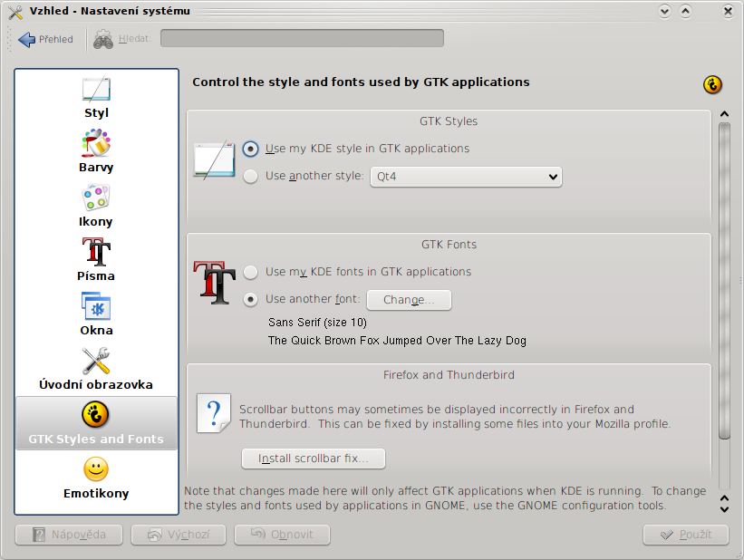Click the question mark document icon
This screenshot has width=744, height=560.
pos(214,413)
